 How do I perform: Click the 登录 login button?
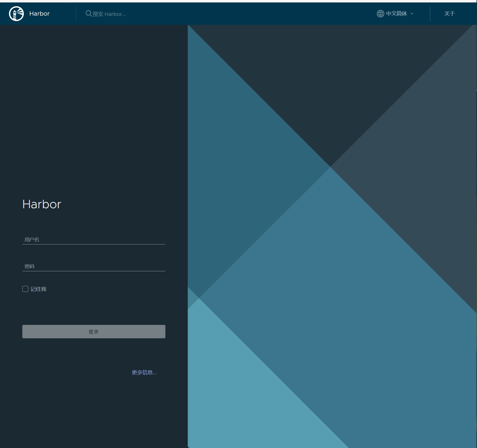tap(94, 332)
